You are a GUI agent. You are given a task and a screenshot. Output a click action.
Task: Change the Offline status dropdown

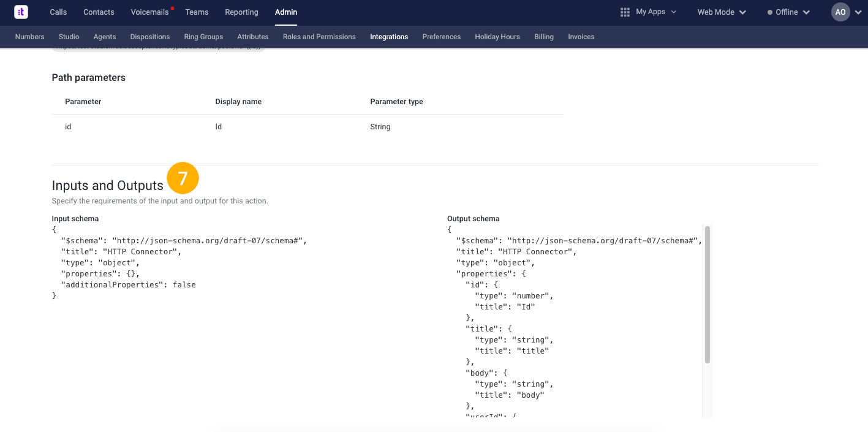(788, 12)
